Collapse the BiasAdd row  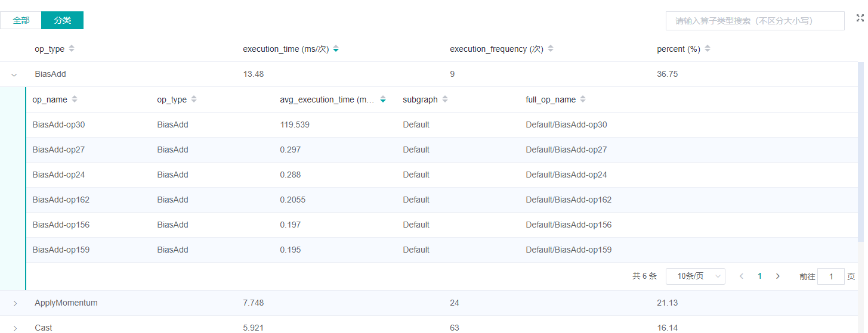click(x=14, y=74)
